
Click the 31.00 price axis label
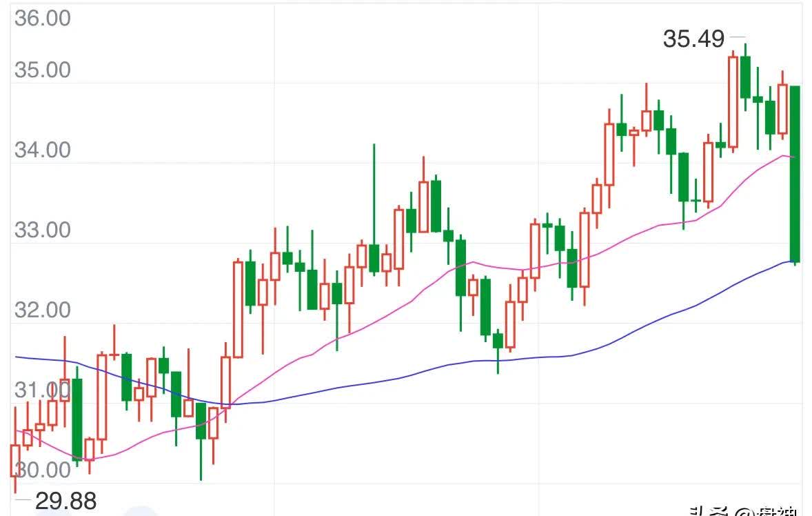click(x=34, y=390)
